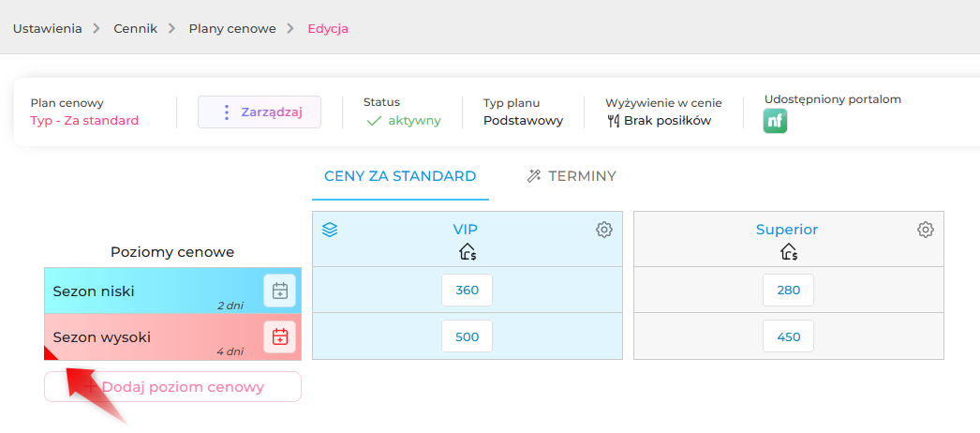Go to Ustawienia breadcrumb
Screen dimensions: 980x433
[x=48, y=29]
